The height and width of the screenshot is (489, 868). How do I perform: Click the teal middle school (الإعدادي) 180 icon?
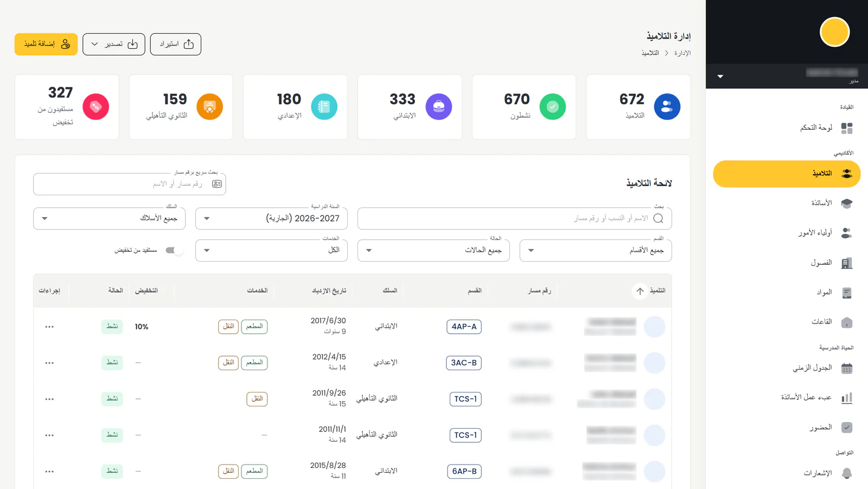(324, 107)
